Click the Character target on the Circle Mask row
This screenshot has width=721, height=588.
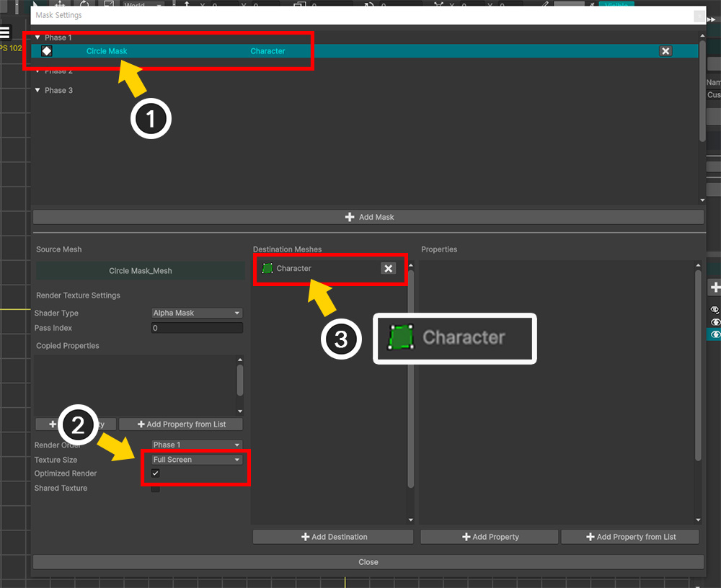point(267,51)
